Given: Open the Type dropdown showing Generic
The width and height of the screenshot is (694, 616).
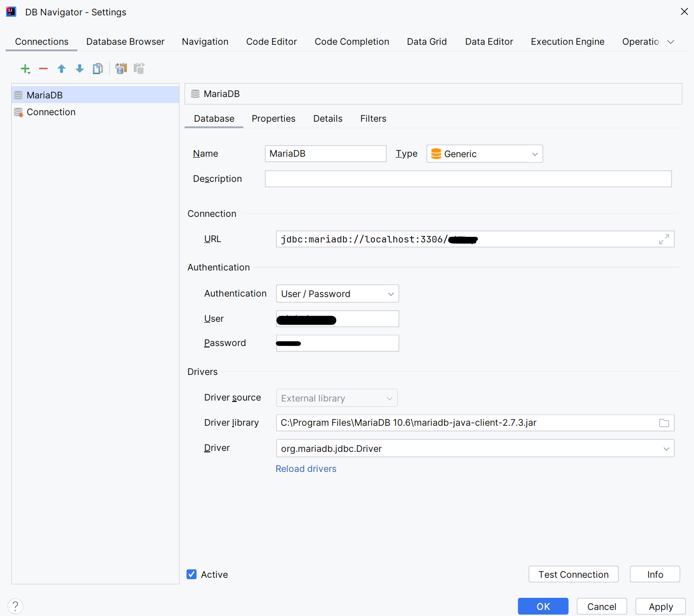Looking at the screenshot, I should coord(485,154).
